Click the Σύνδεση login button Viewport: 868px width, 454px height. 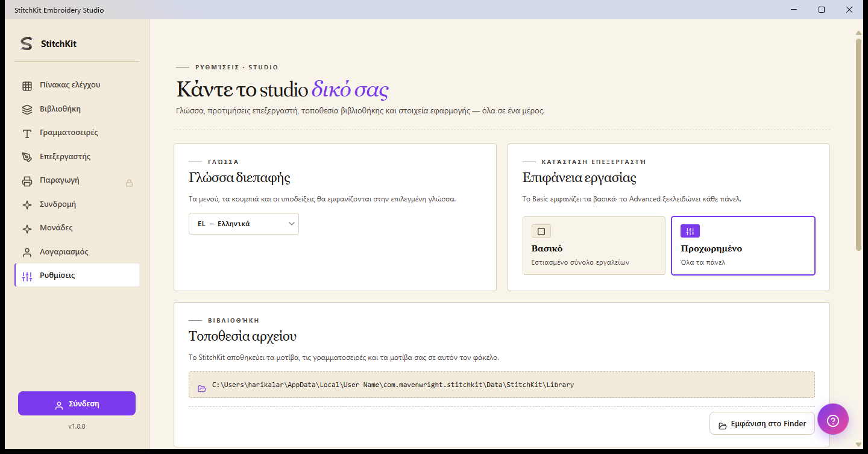[77, 404]
